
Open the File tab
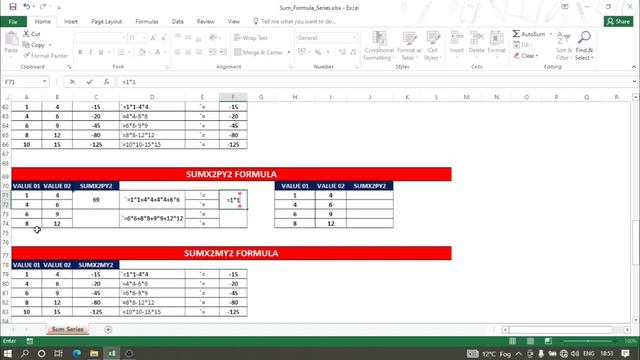click(13, 22)
